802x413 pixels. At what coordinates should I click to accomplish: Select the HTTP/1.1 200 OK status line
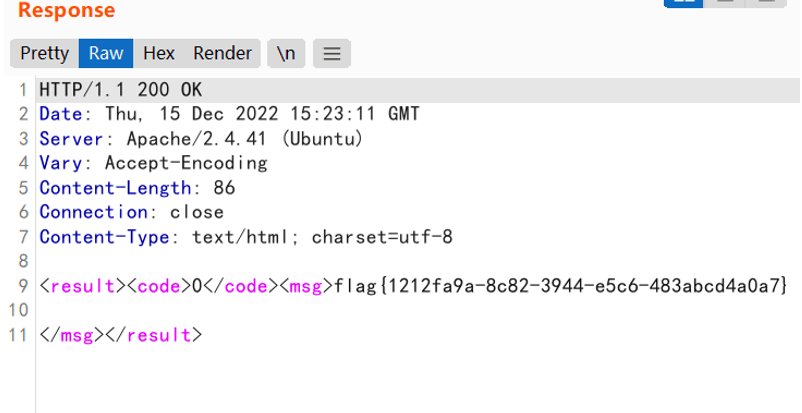(x=121, y=90)
